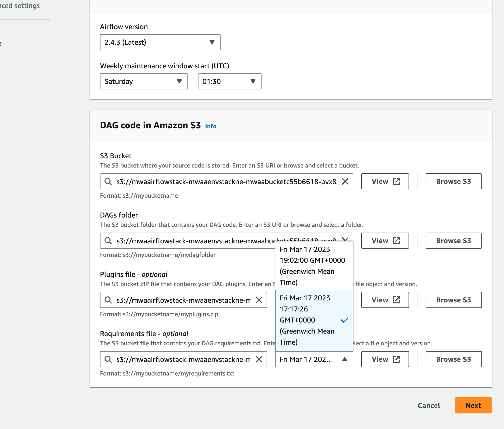Clear the S3 Bucket URI field
Screen dimensions: 504x429
pos(345,181)
